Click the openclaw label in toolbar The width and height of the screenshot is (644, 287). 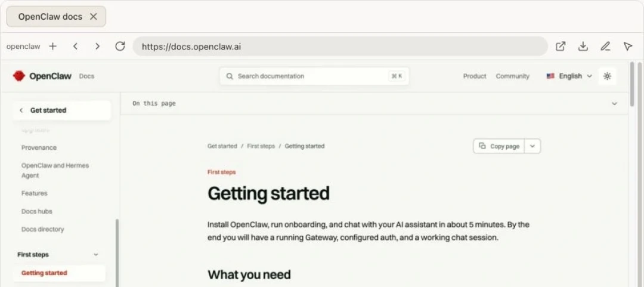click(23, 47)
